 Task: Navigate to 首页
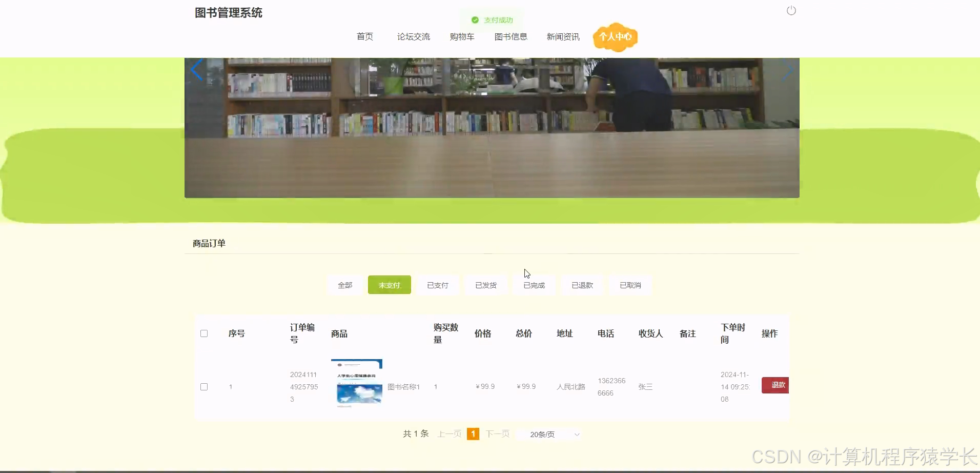coord(364,36)
